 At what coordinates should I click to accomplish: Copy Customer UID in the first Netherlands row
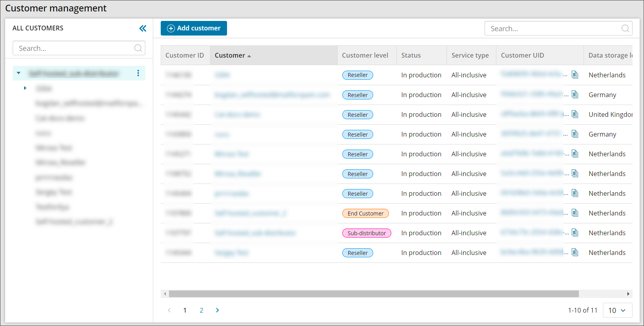tap(575, 75)
